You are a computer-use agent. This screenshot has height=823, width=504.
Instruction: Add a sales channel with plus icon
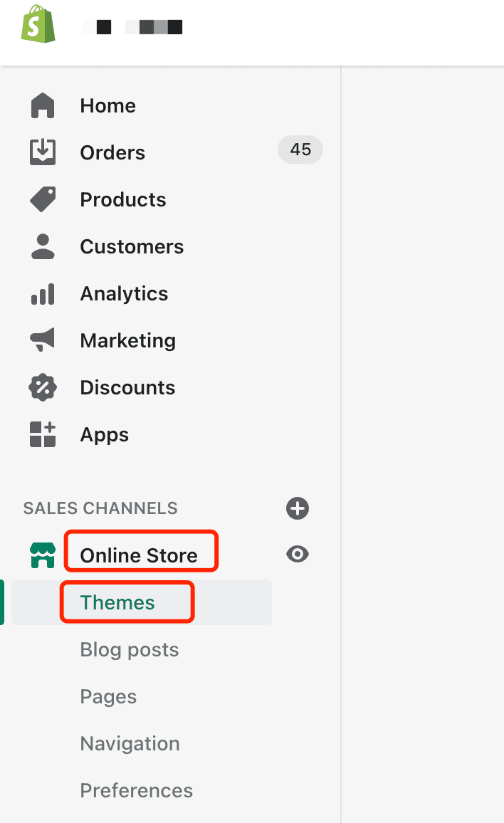tap(297, 508)
